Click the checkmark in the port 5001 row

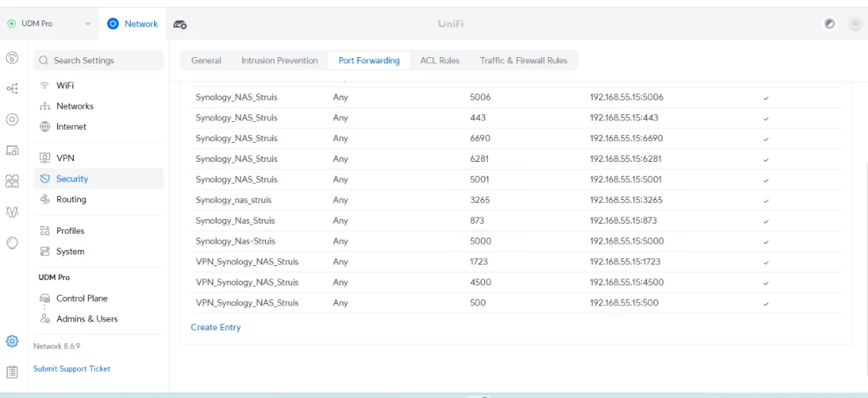[766, 180]
